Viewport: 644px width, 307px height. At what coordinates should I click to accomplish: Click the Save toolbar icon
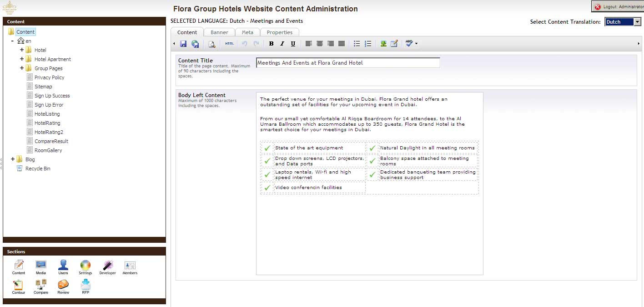coord(183,44)
